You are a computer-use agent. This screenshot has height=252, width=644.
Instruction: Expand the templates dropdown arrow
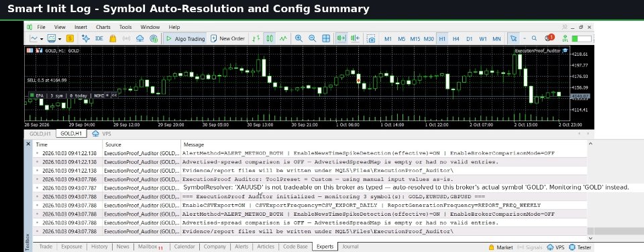coord(60,39)
